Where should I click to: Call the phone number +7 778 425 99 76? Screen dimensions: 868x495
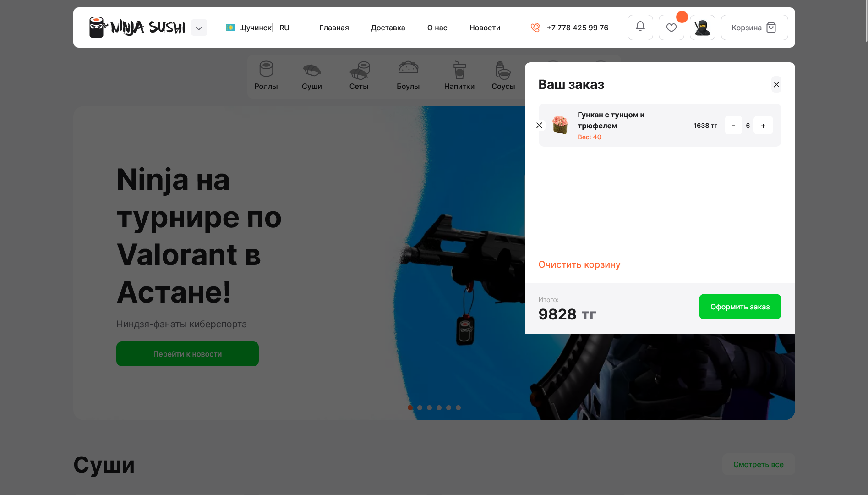pos(578,27)
